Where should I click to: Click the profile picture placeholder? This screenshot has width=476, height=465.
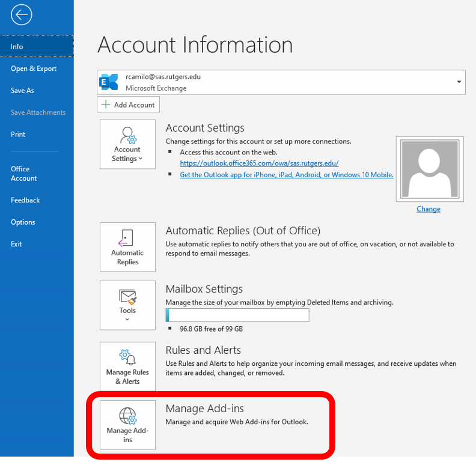point(430,169)
